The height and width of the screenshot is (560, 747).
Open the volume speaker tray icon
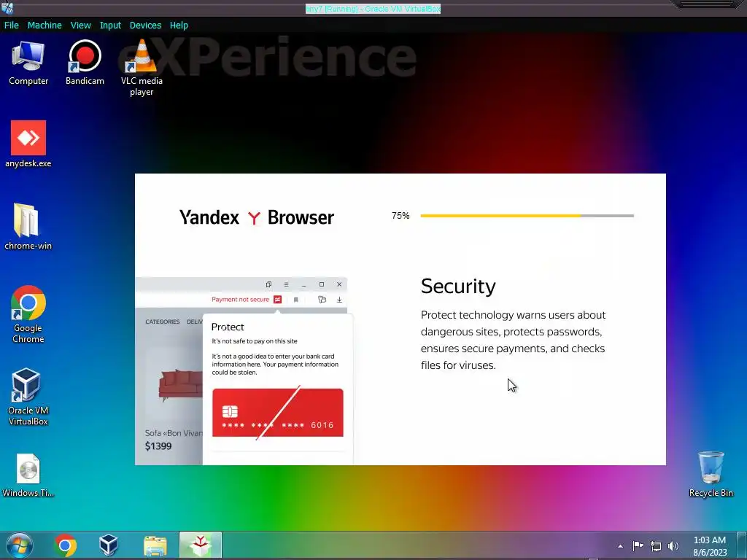click(673, 546)
